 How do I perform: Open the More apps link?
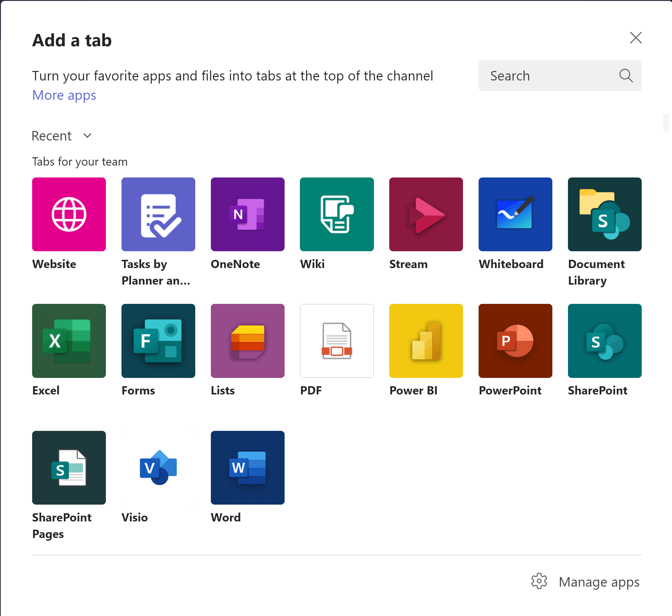(x=64, y=95)
